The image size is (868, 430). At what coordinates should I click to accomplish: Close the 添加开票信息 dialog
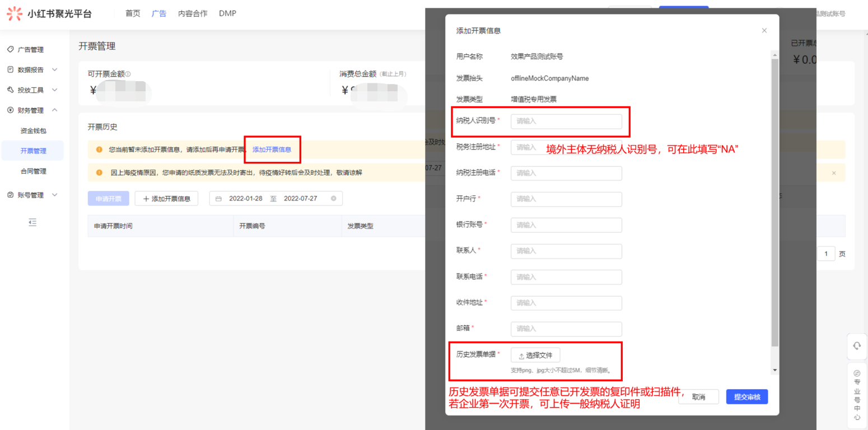coord(764,30)
